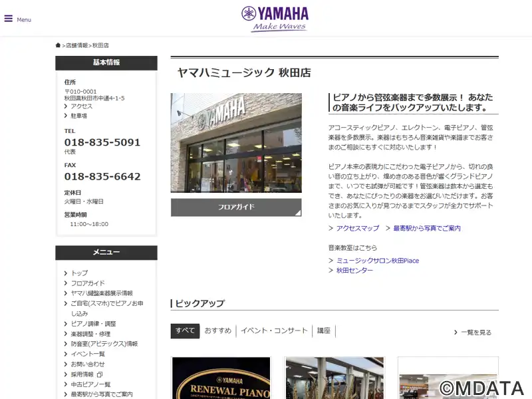Viewport: 532px width, 399px height.
Task: Click the 火曜日・水曜日 closed days text
Action: pyautogui.click(x=84, y=201)
